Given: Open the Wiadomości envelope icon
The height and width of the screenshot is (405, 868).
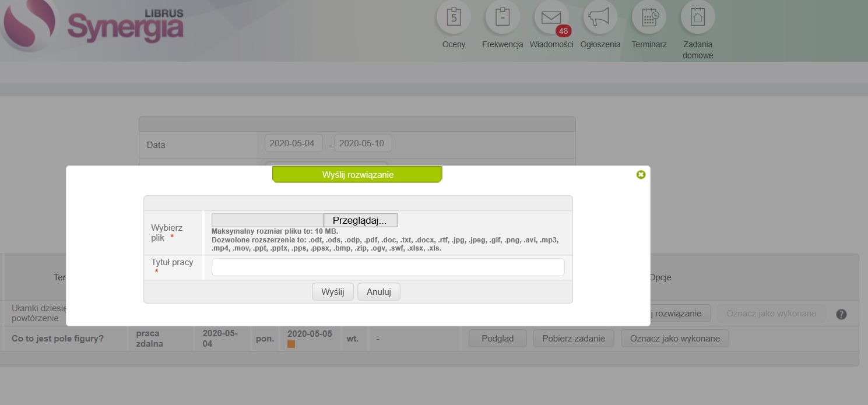Looking at the screenshot, I should pyautogui.click(x=551, y=18).
